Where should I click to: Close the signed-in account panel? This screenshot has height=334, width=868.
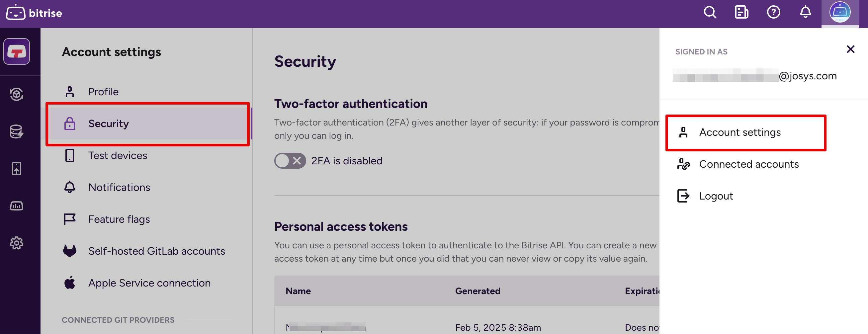pos(850,49)
